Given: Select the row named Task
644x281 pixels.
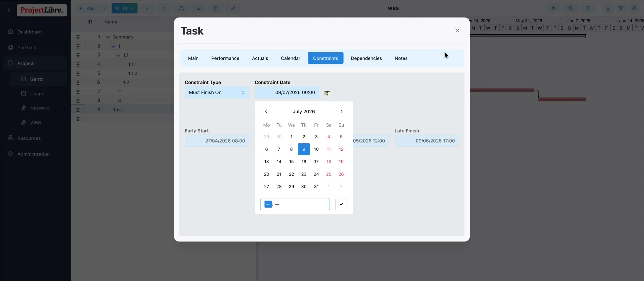Looking at the screenshot, I should point(122,110).
